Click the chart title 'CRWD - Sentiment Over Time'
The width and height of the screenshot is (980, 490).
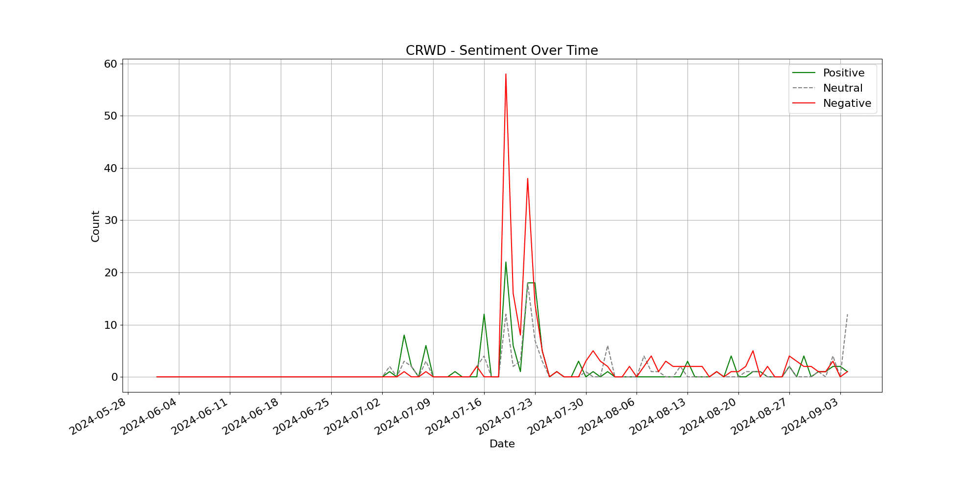pos(502,50)
